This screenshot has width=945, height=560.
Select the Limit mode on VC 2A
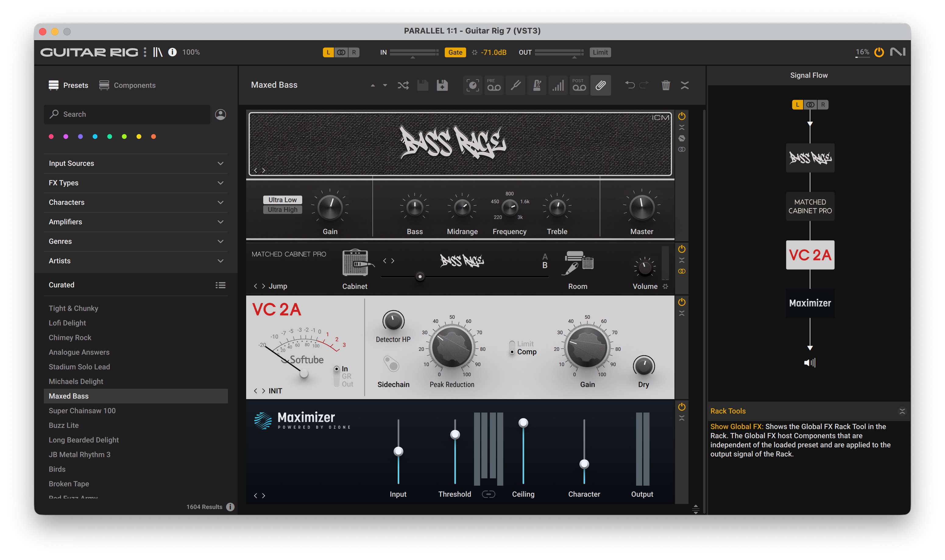coord(525,344)
